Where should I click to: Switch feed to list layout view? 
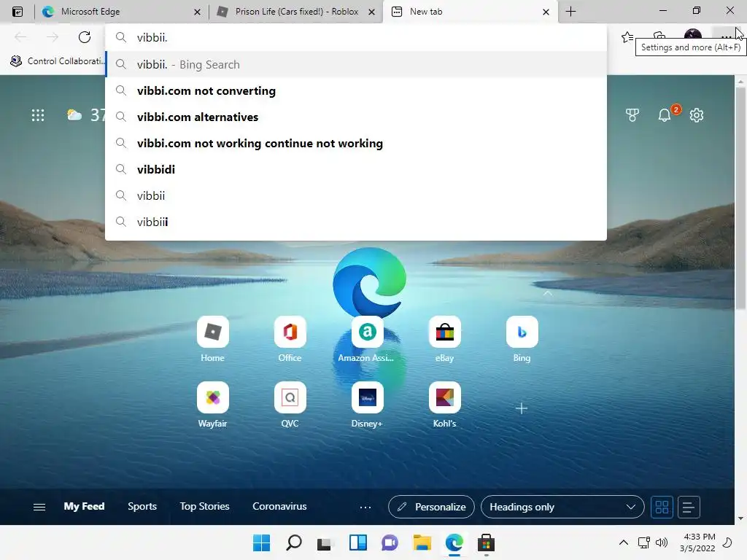(688, 507)
